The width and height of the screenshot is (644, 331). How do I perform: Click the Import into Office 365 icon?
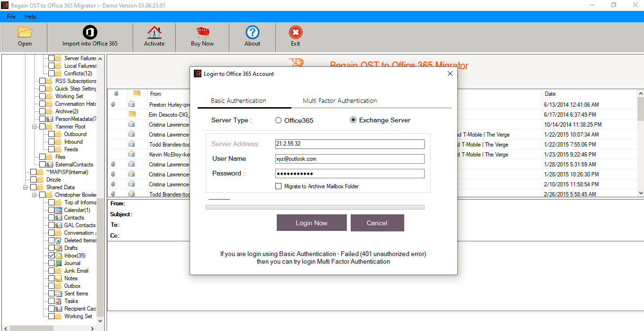click(90, 32)
